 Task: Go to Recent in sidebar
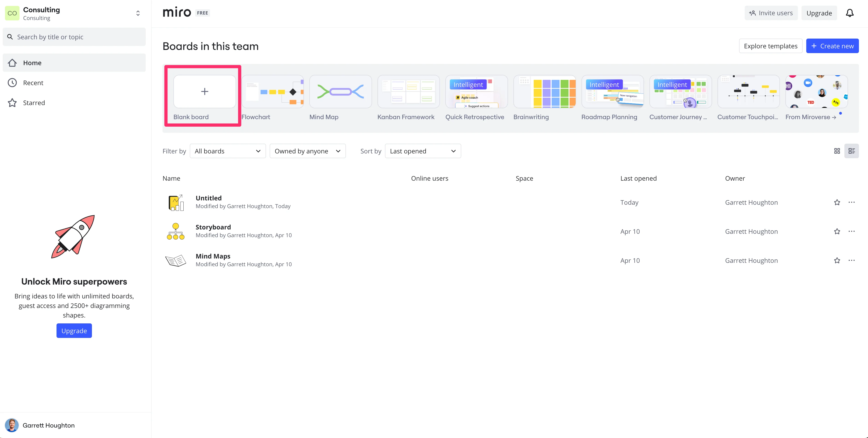(33, 83)
